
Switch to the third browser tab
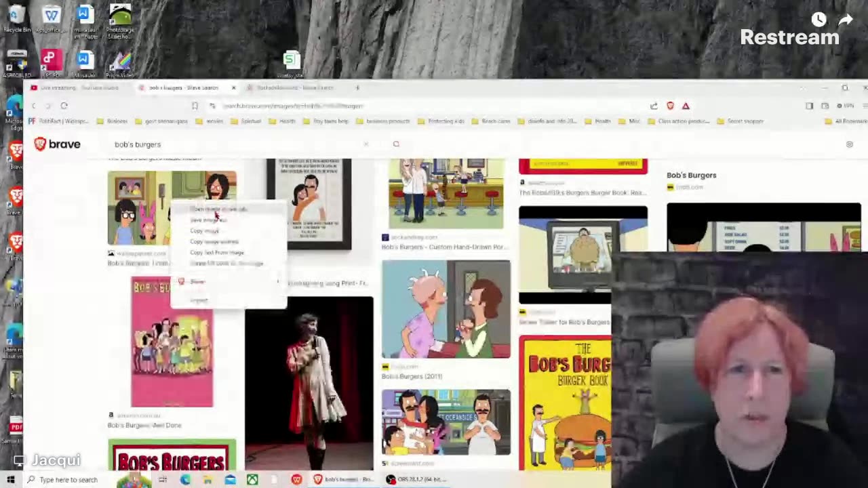coord(295,87)
